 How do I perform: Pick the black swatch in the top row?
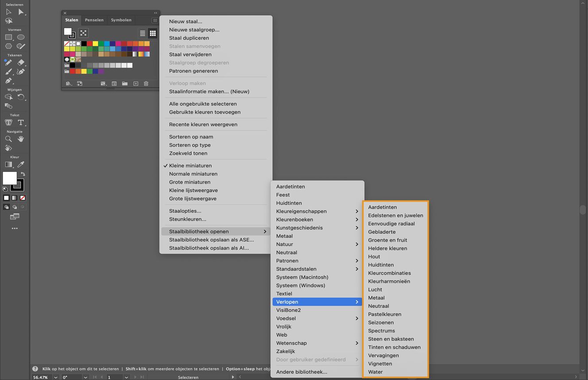[x=84, y=44]
